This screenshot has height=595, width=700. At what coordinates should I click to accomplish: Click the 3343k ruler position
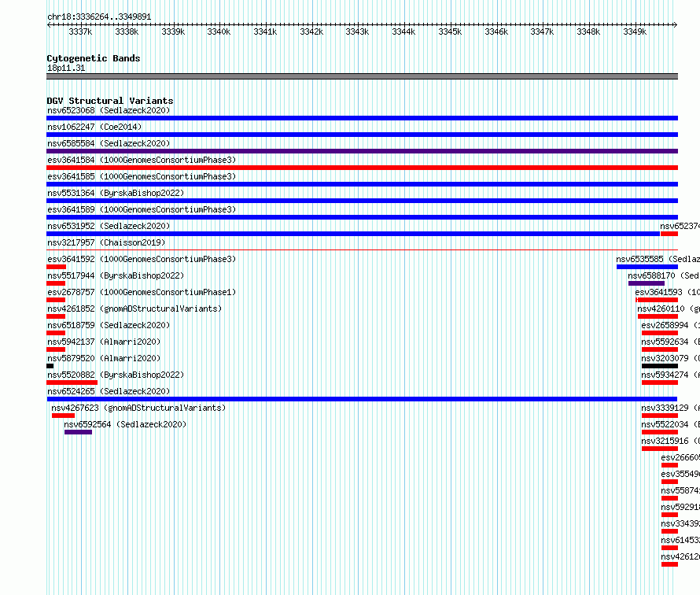pos(357,31)
